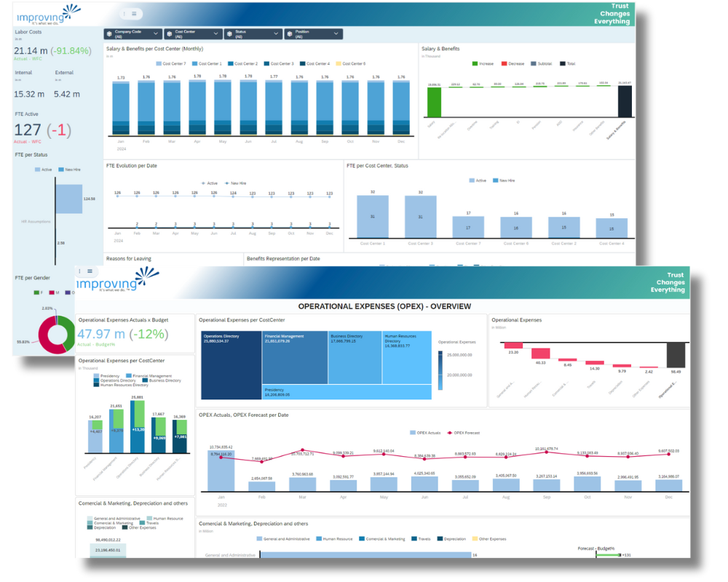Click the cube icon on the Cost Center filter

click(169, 33)
